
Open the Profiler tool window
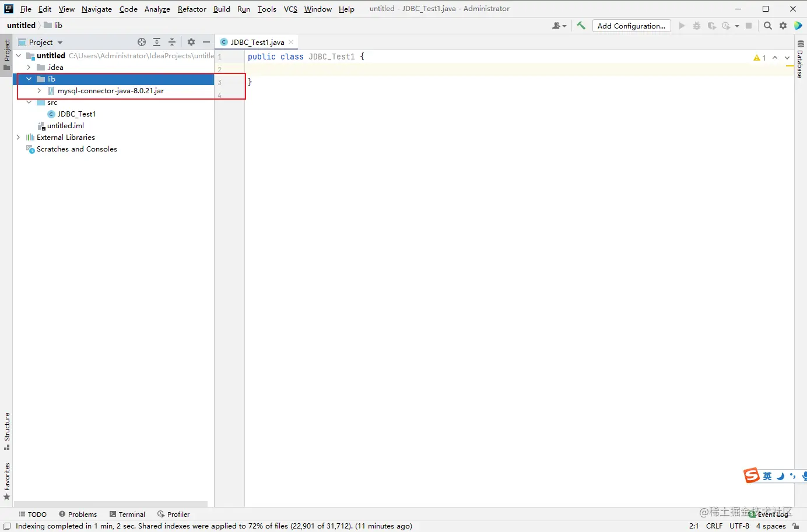click(x=174, y=515)
